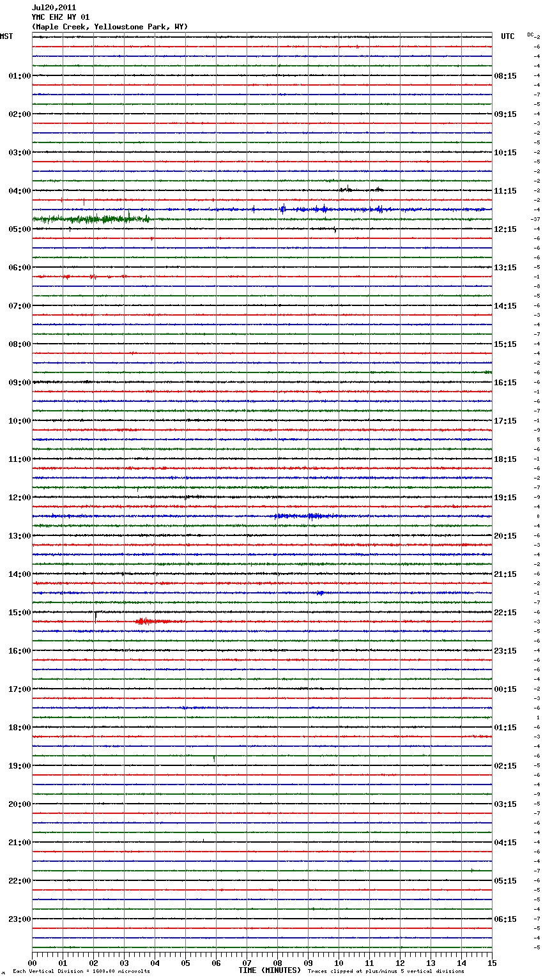Click the 13 tick label on minutes axis
The image size is (543, 980).
point(431,963)
